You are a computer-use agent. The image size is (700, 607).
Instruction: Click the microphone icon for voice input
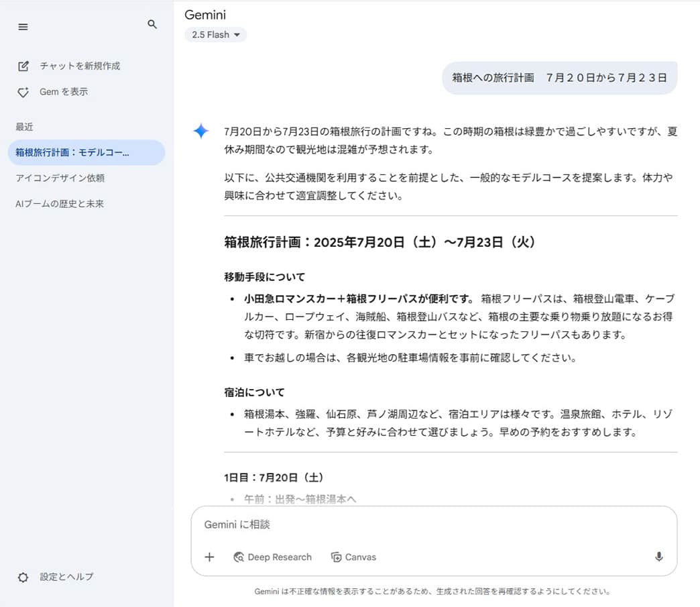tap(658, 557)
